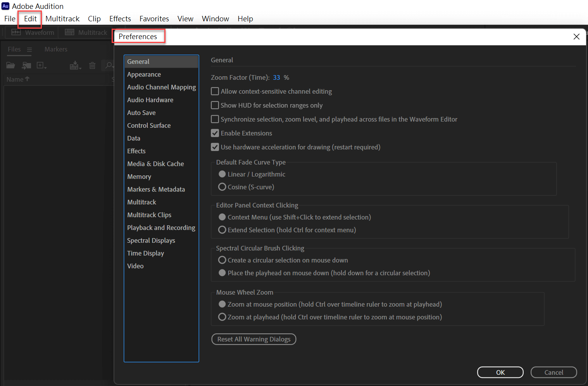Screen dimensions: 588x386
Task: Click the Zoom Factor value 33
Action: (276, 77)
